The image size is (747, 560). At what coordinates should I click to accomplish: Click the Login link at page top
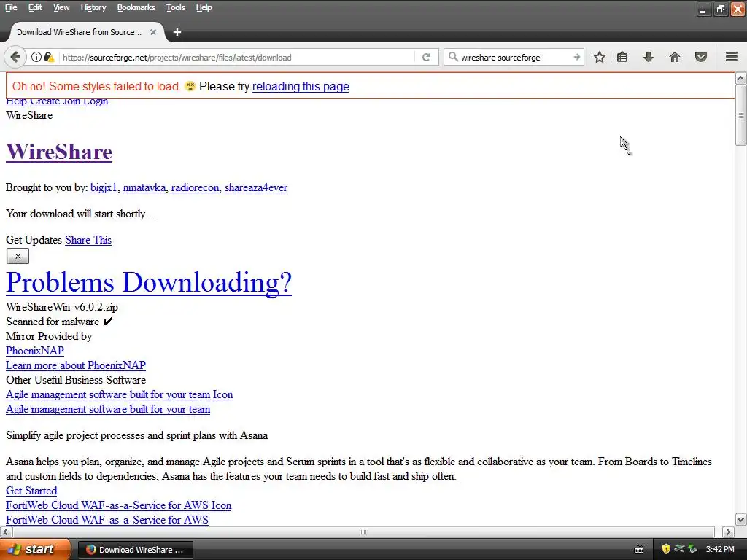point(96,101)
